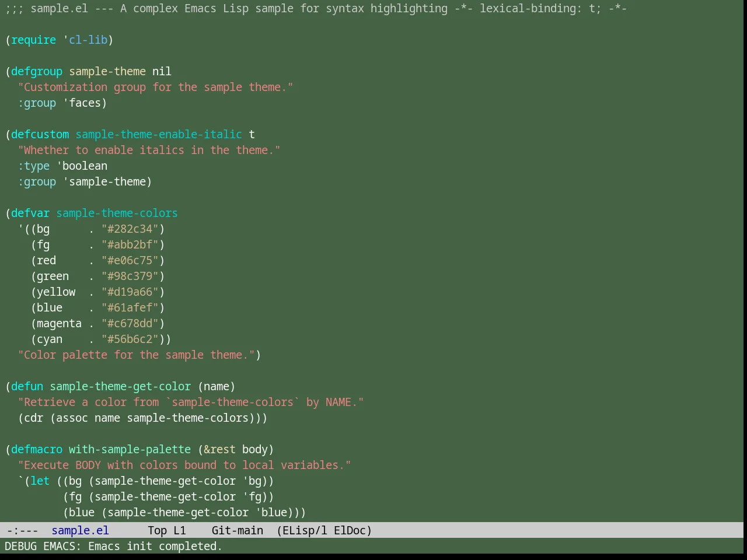Click the ''faces' symbol in defgroup
This screenshot has height=560, width=747.
82,103
